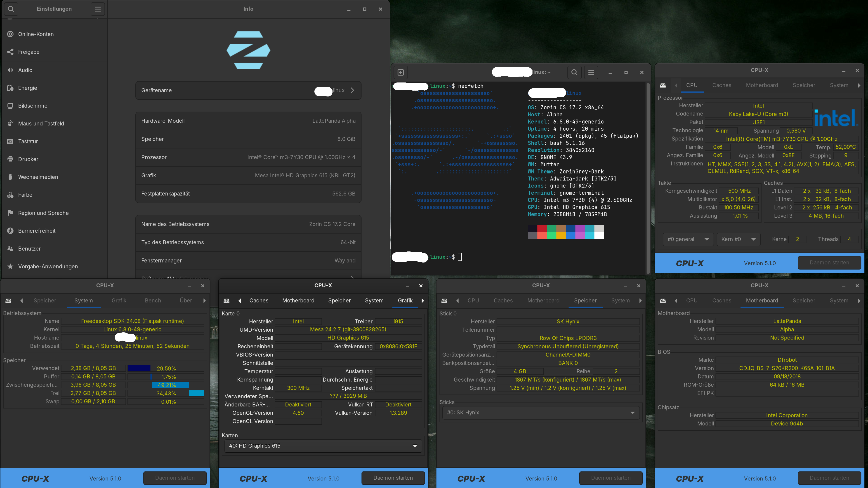Click the chip icon in top-right CPU-X

[663, 86]
